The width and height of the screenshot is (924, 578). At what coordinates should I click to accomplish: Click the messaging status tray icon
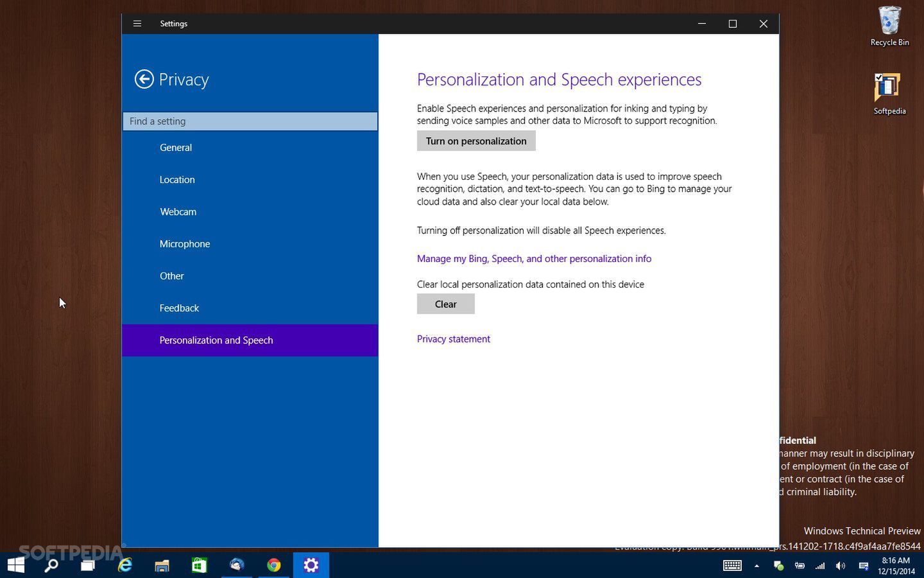(x=778, y=566)
